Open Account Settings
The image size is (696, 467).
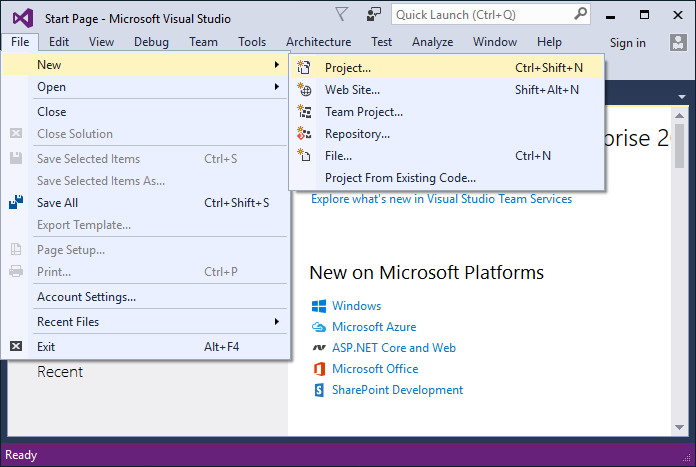click(x=146, y=297)
